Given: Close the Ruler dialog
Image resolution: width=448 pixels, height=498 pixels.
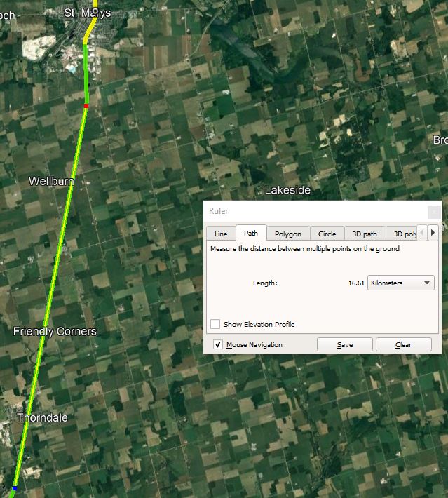Looking at the screenshot, I should (434, 212).
